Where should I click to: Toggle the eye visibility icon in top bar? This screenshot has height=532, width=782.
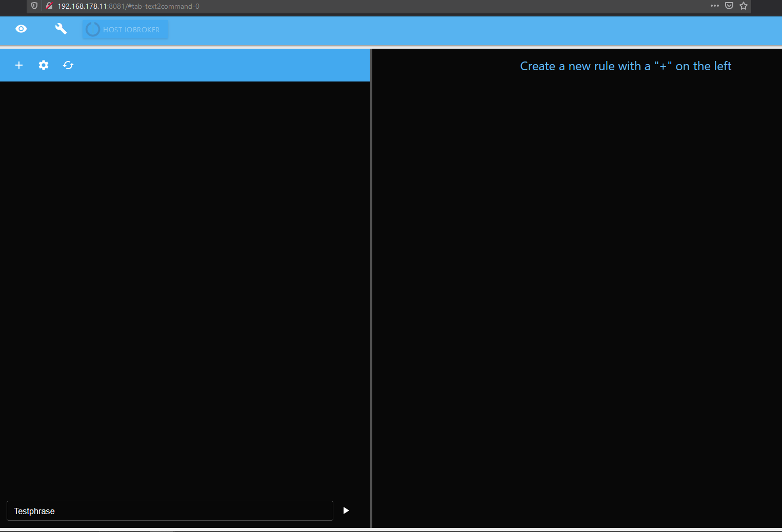21,29
